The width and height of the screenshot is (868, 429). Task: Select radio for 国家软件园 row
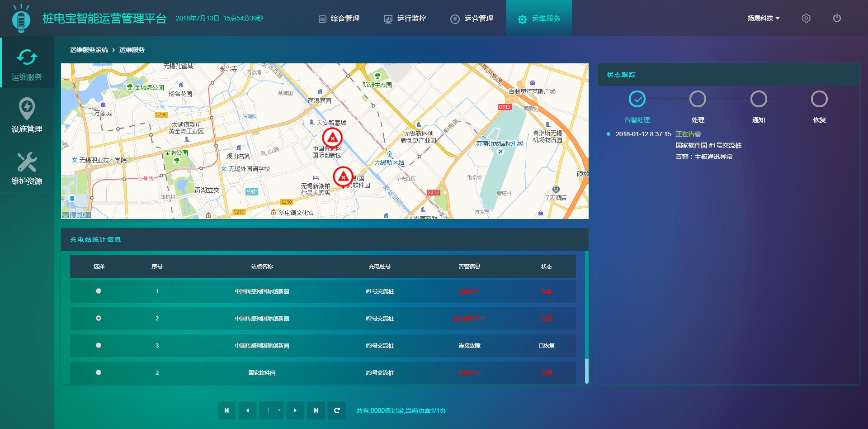tap(99, 372)
